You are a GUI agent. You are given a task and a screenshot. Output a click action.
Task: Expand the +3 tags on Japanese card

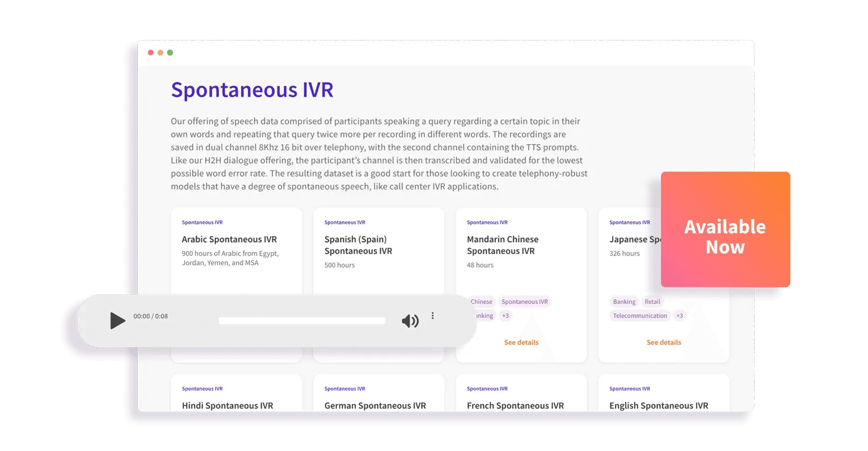click(679, 316)
